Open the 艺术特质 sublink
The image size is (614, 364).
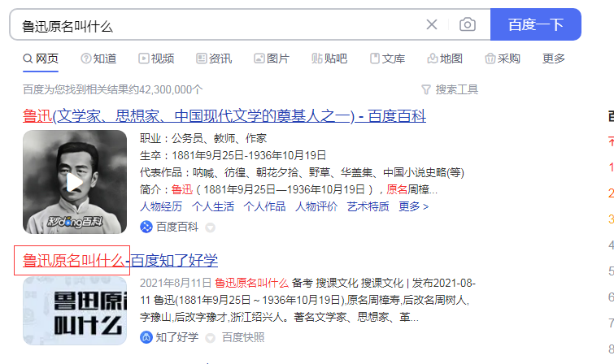pyautogui.click(x=368, y=206)
